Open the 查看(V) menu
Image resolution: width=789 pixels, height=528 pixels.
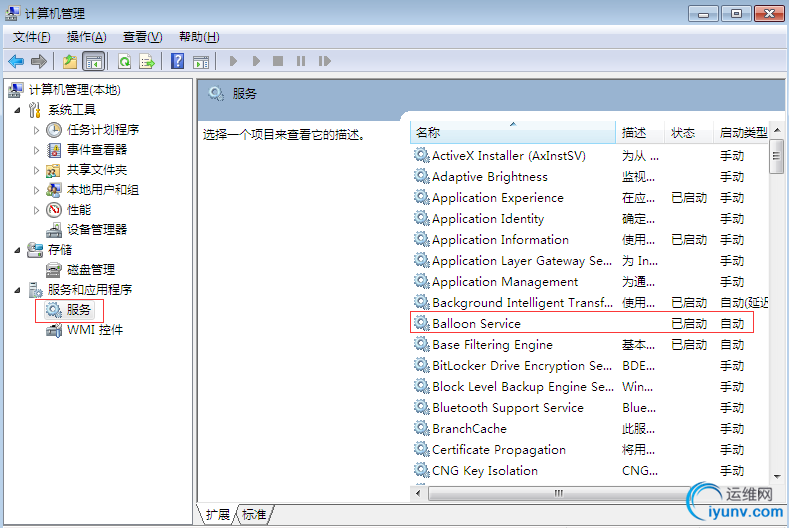142,37
